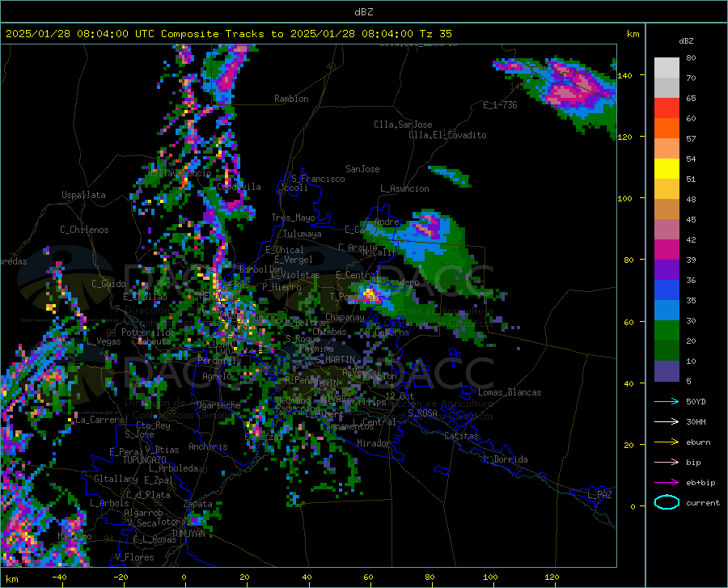Select the dark purple 5-10 dBZ legend swatch
Image resolution: width=728 pixels, height=588 pixels.
click(667, 371)
